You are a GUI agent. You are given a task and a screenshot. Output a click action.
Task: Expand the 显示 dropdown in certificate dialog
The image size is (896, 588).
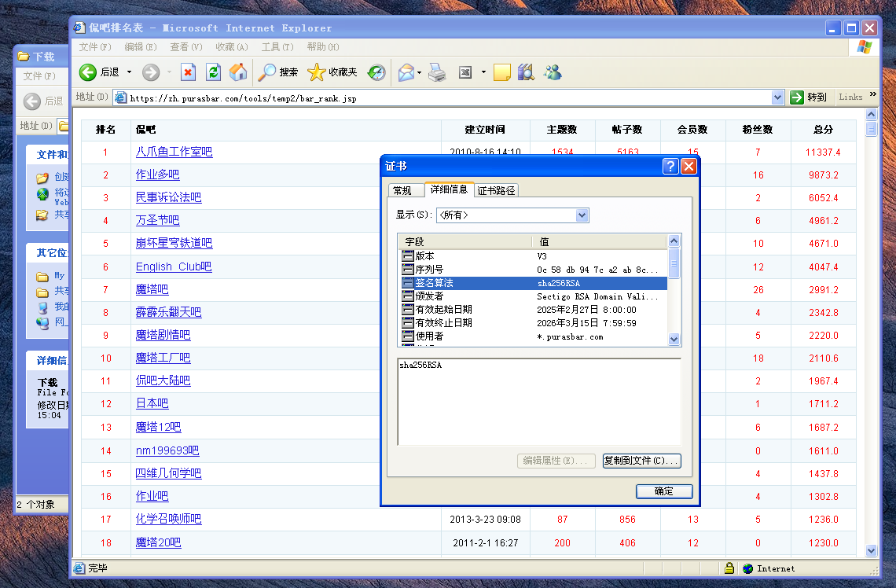click(582, 215)
